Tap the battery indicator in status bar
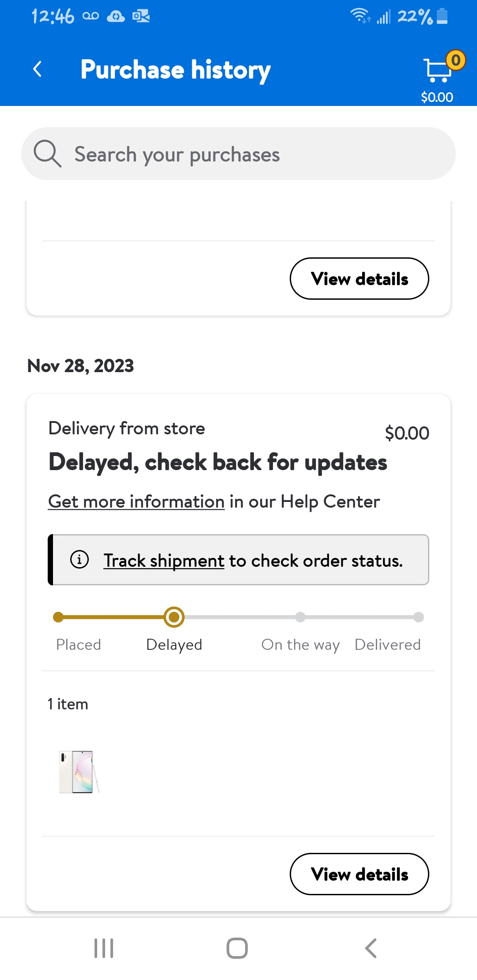The image size is (477, 980). (x=442, y=16)
